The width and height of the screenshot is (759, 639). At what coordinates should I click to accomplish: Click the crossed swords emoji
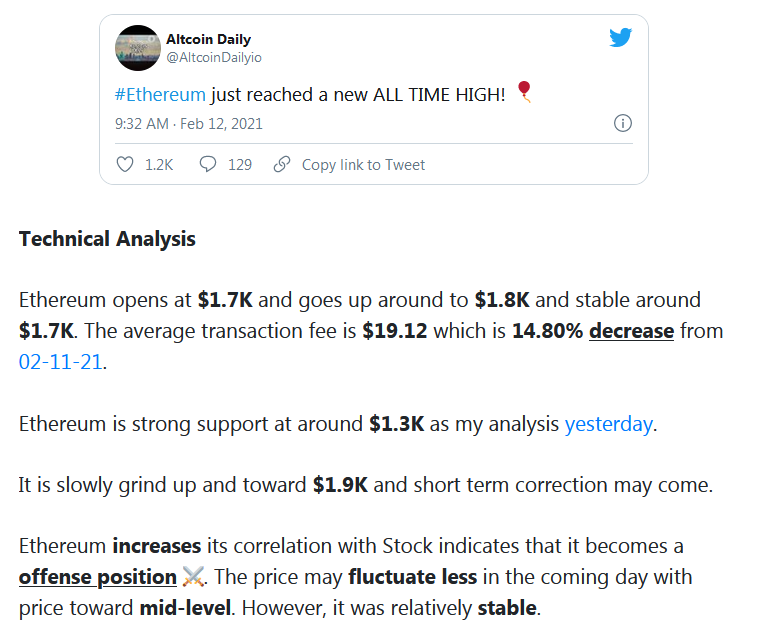click(x=193, y=577)
